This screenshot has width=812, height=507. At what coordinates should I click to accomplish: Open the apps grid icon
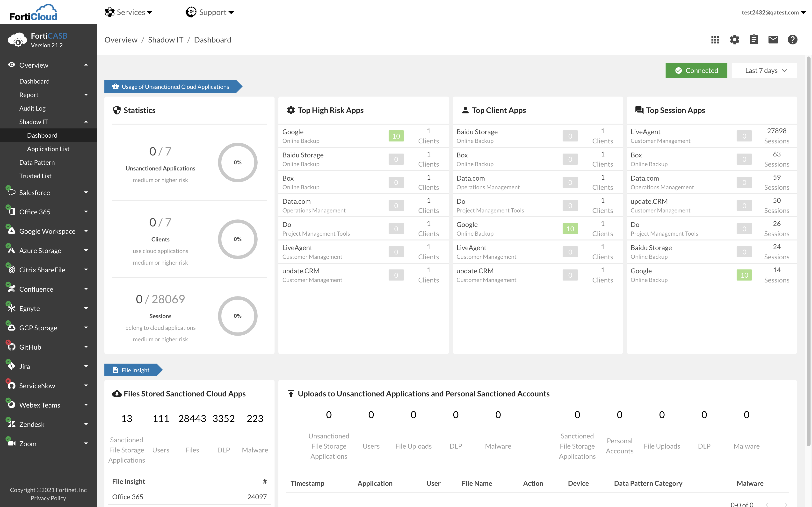click(715, 40)
